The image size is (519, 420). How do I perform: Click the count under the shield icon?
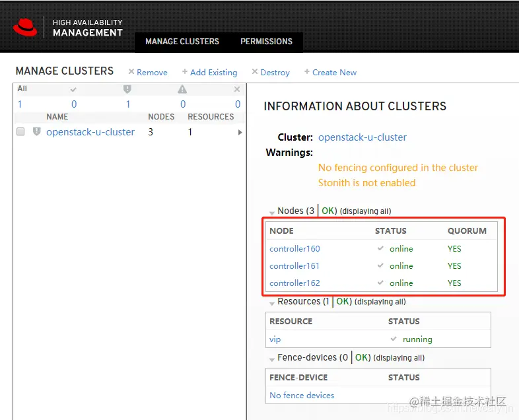127,104
